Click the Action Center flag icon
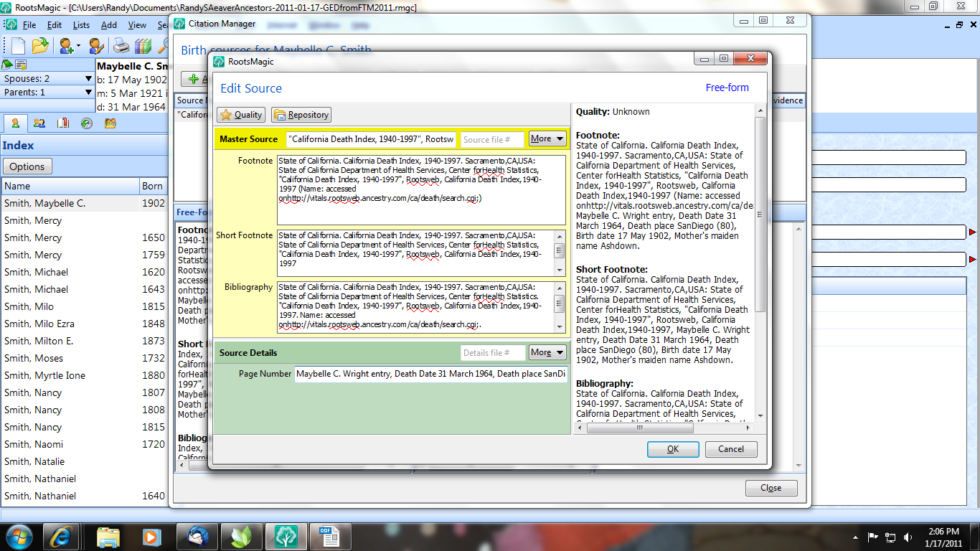980x551 pixels. (x=873, y=537)
